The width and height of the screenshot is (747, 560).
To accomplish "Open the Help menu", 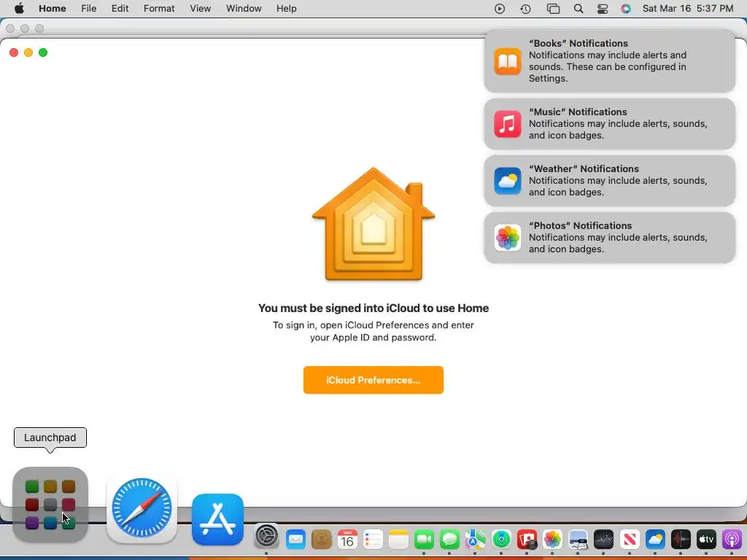I will tap(286, 8).
